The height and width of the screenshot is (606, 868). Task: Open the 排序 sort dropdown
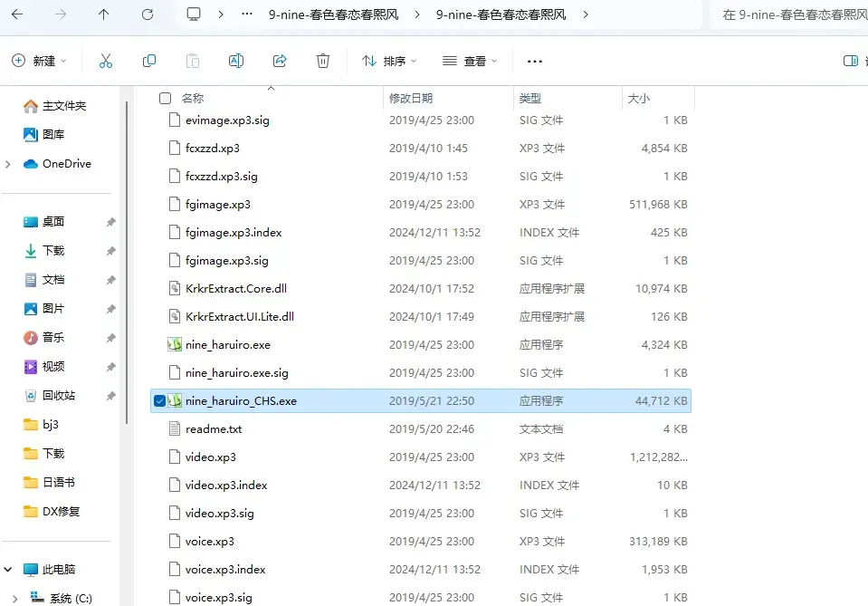(x=388, y=61)
